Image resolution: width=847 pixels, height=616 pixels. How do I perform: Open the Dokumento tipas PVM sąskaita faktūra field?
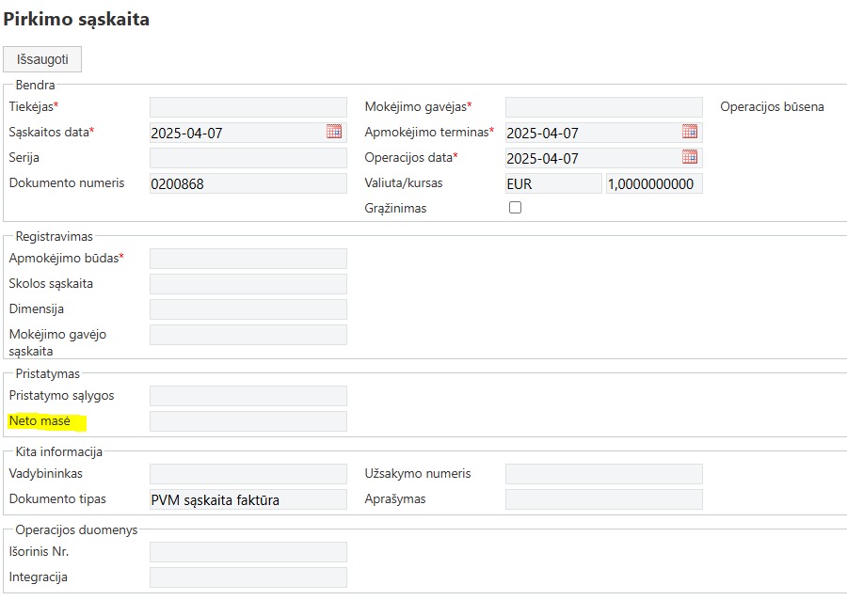[248, 499]
